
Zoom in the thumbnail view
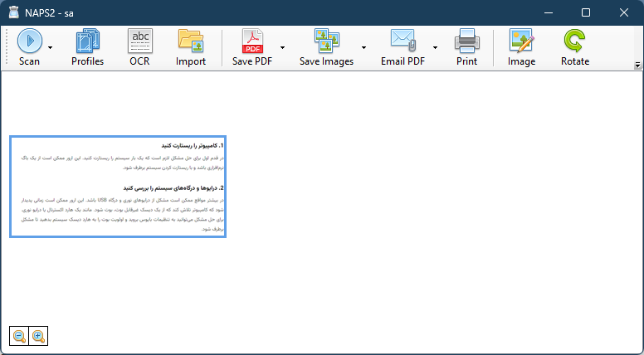coord(37,336)
